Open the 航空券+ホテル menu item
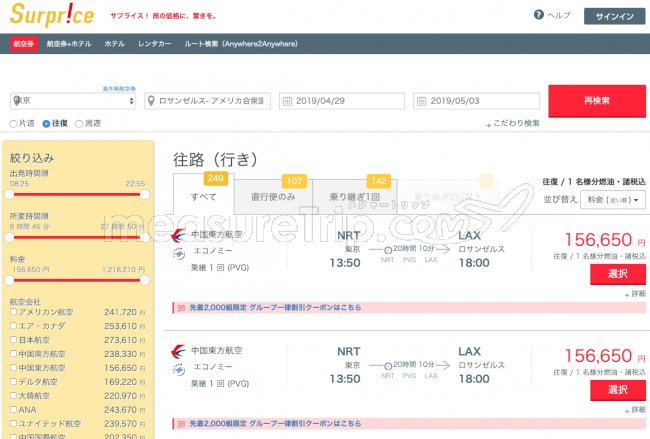 click(69, 44)
